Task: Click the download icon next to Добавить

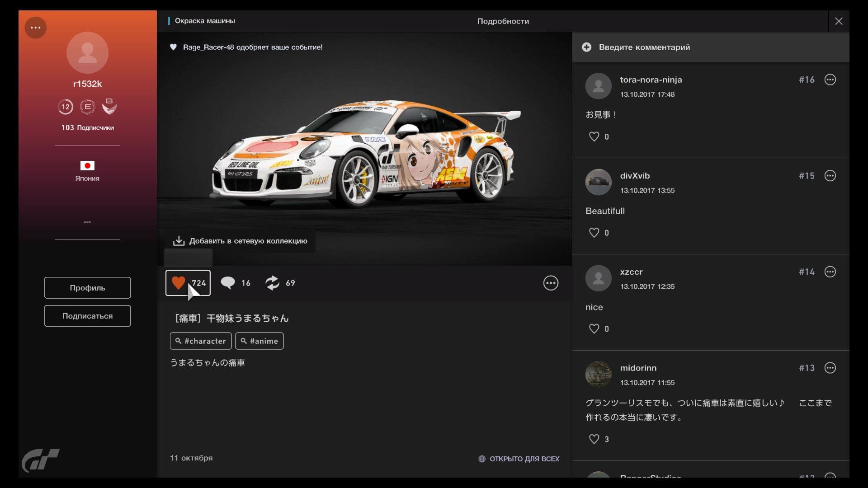Action: [x=179, y=241]
